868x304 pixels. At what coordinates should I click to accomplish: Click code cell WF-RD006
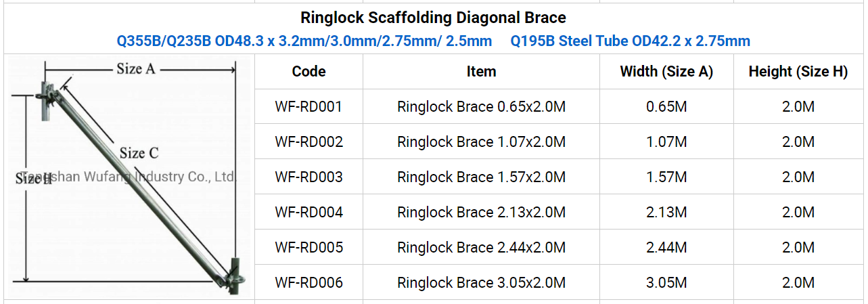coord(309,282)
